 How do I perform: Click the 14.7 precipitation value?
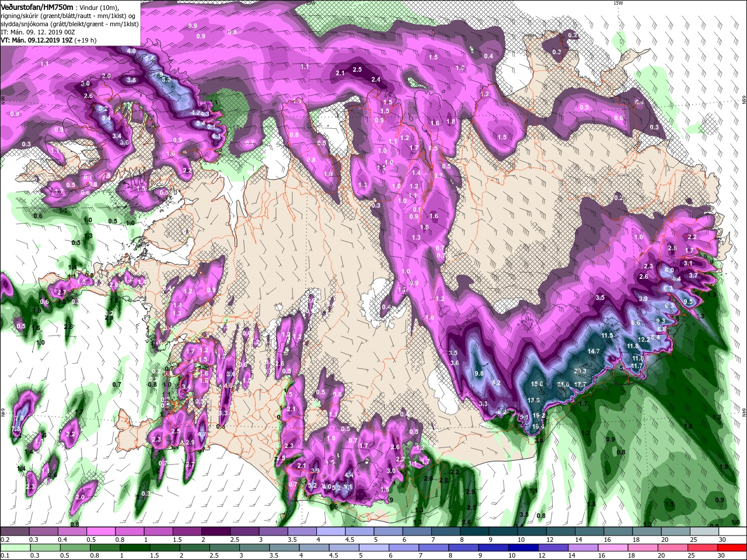[x=594, y=351]
